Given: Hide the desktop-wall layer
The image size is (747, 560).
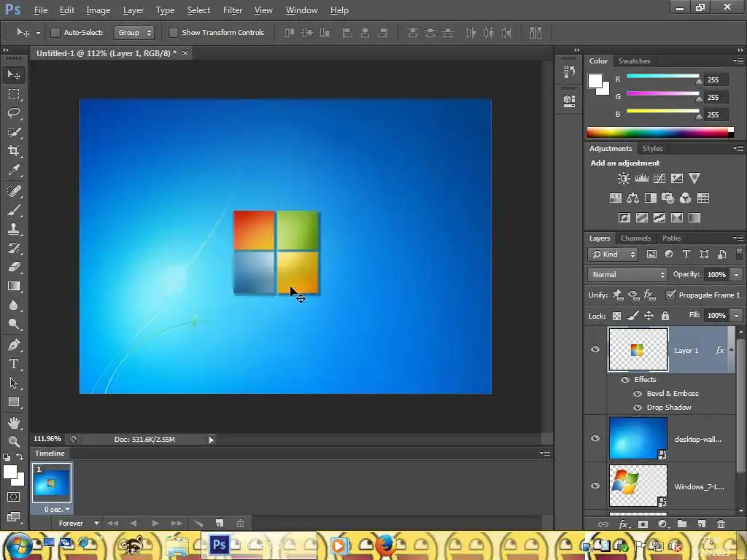Looking at the screenshot, I should [x=595, y=438].
